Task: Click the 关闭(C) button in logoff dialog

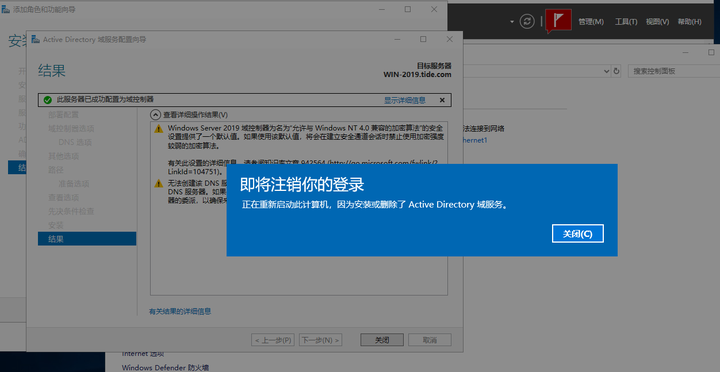Action: pyautogui.click(x=578, y=234)
